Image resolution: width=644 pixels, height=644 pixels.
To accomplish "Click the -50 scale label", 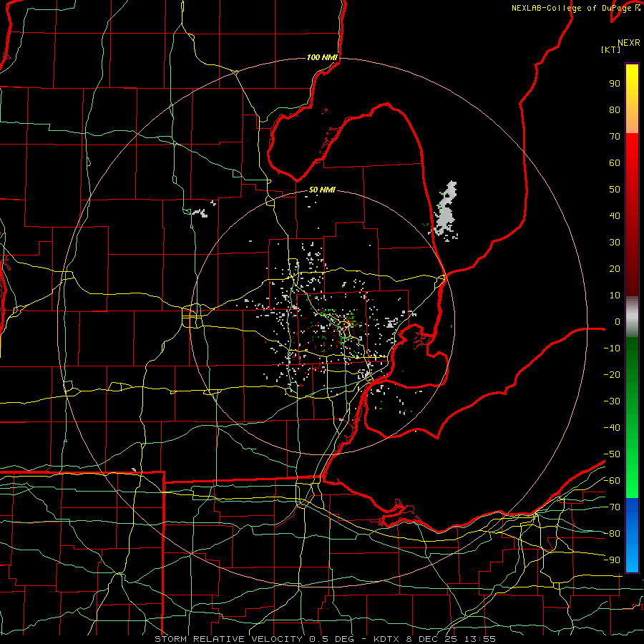I will coord(612,454).
